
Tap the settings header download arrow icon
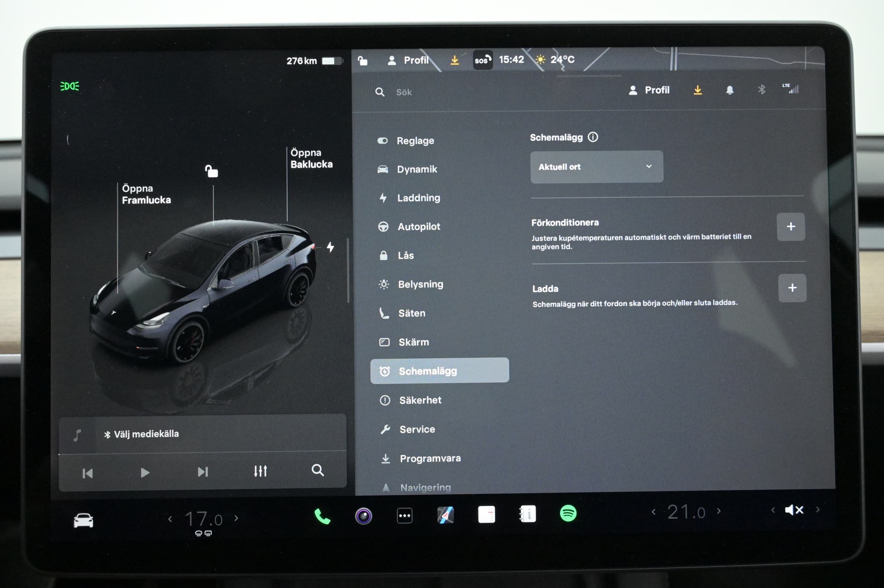[x=698, y=90]
